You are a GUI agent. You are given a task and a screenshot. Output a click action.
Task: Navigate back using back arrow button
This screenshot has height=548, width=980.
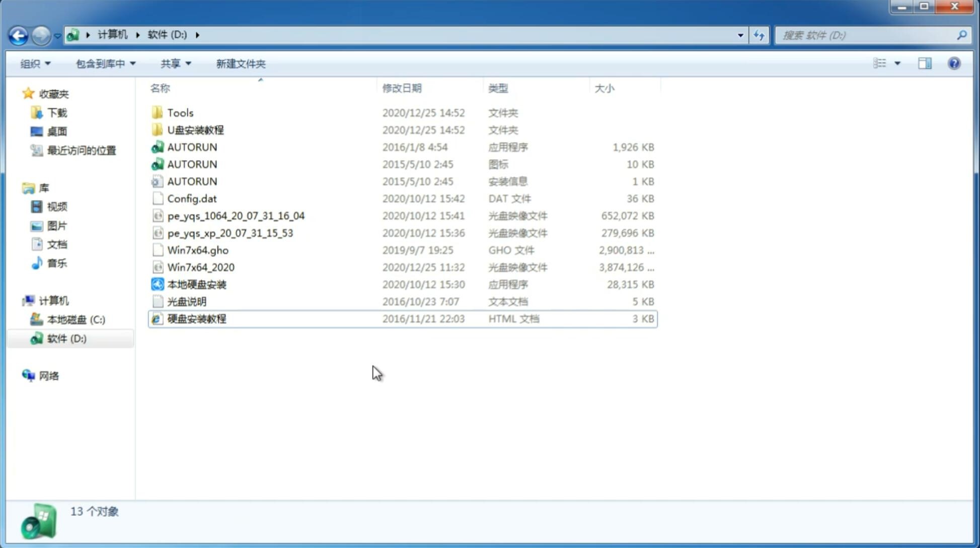click(x=18, y=34)
